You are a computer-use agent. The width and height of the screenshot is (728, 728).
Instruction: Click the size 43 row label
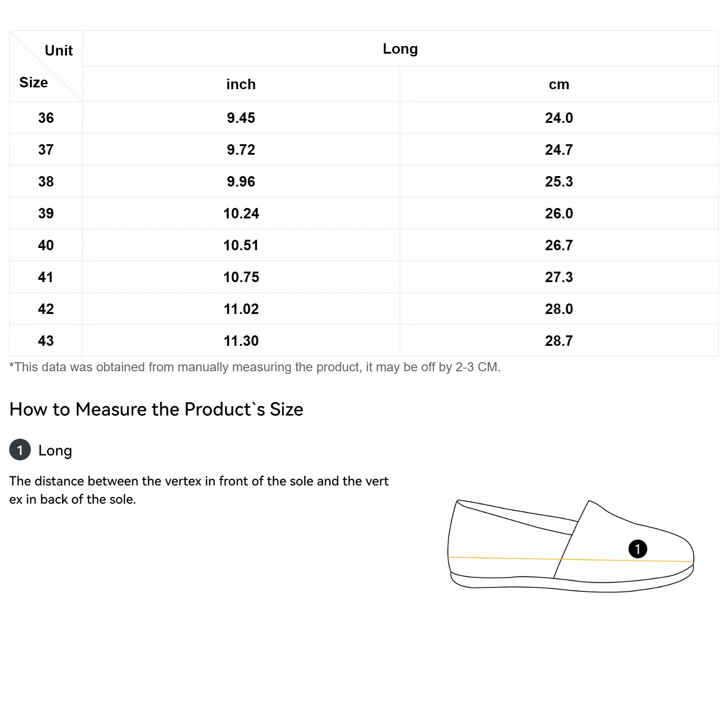[46, 341]
